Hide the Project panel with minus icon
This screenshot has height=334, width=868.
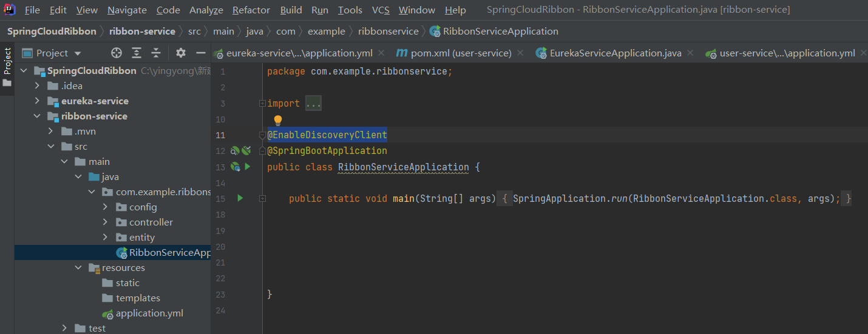click(x=200, y=53)
